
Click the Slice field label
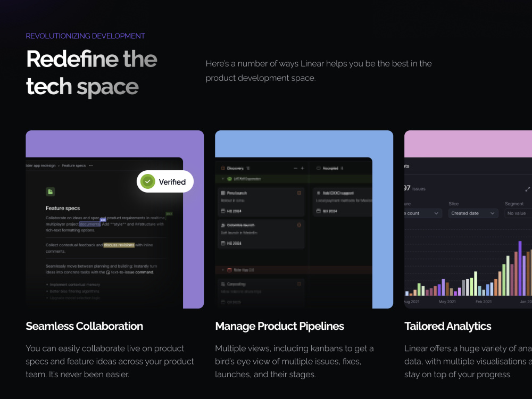[x=454, y=204]
